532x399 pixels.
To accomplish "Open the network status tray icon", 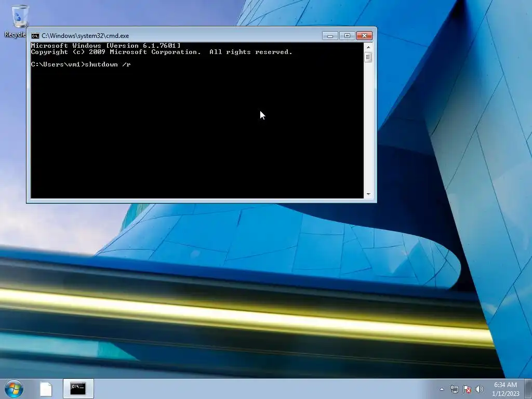I will (454, 389).
